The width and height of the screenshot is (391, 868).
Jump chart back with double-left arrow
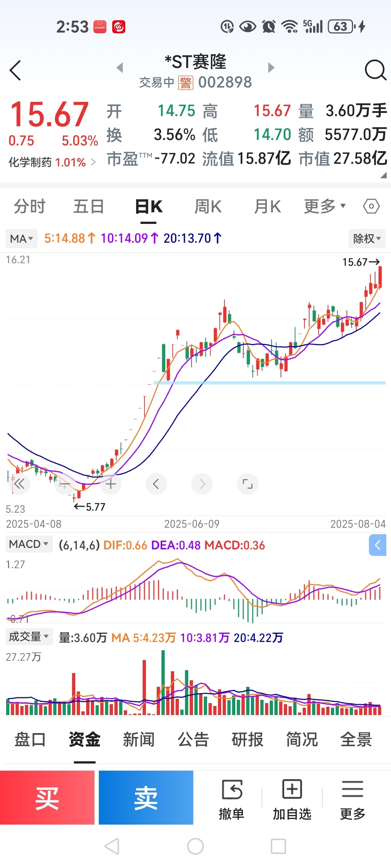[20, 484]
